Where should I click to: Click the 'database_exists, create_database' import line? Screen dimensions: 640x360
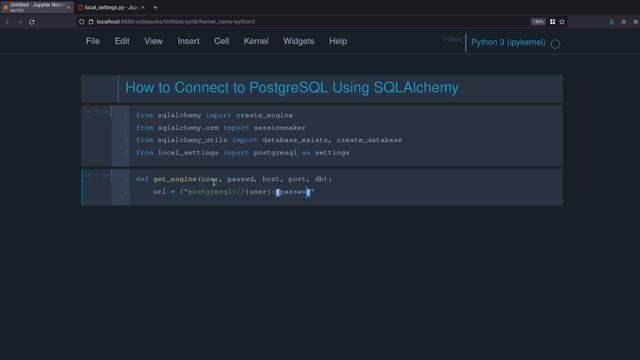click(269, 140)
